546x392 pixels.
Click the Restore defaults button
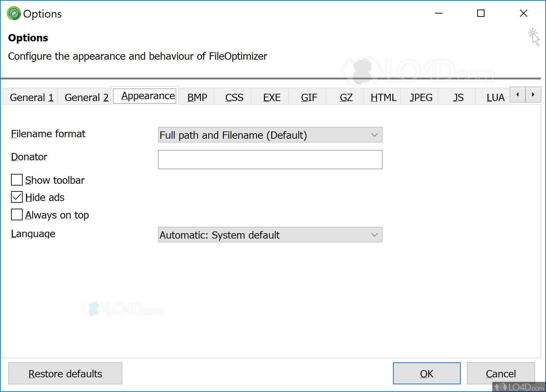pos(65,373)
